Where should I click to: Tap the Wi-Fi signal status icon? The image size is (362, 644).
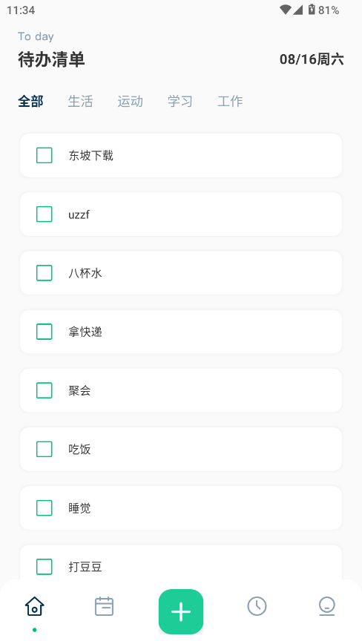(285, 10)
